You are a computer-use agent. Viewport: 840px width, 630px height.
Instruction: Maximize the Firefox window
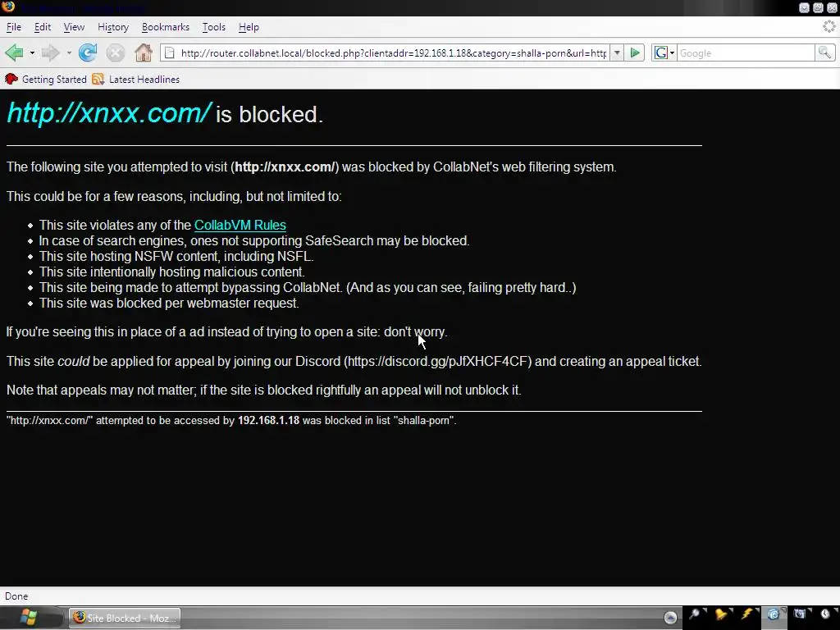click(x=818, y=7)
